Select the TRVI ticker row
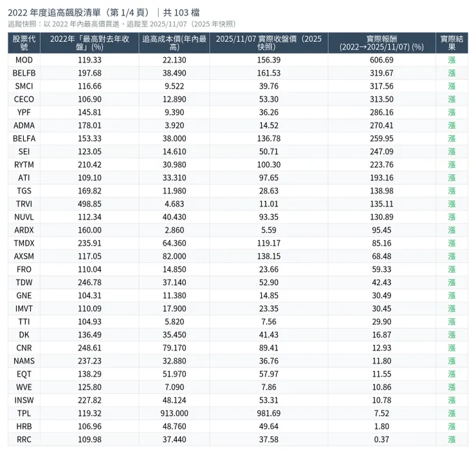 pos(24,204)
